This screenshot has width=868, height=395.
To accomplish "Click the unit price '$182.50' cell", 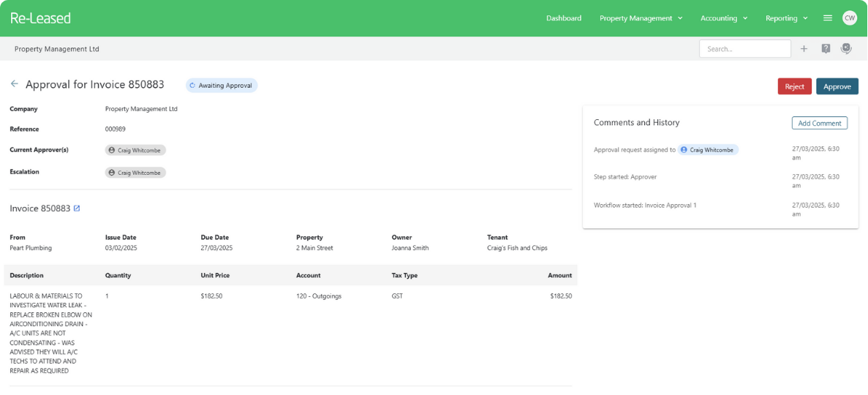I will (x=211, y=296).
